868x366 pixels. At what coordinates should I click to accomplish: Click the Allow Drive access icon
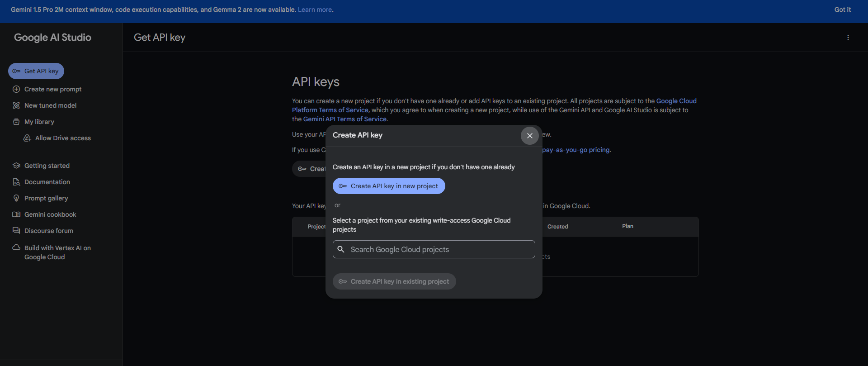(27, 138)
